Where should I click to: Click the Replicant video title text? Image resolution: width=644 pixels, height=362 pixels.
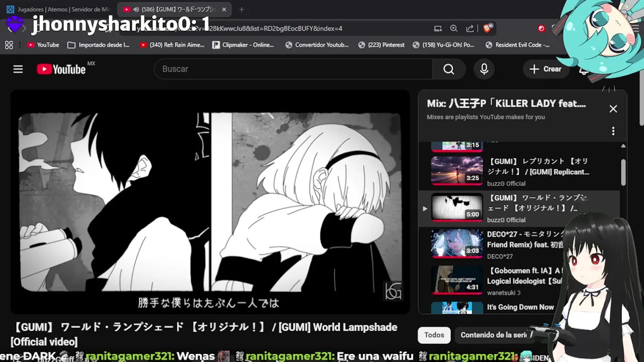pyautogui.click(x=538, y=166)
